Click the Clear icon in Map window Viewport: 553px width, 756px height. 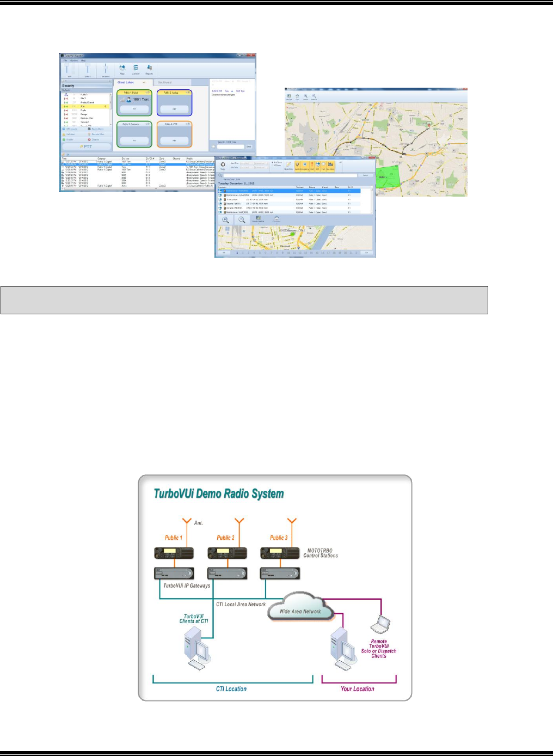click(297, 96)
